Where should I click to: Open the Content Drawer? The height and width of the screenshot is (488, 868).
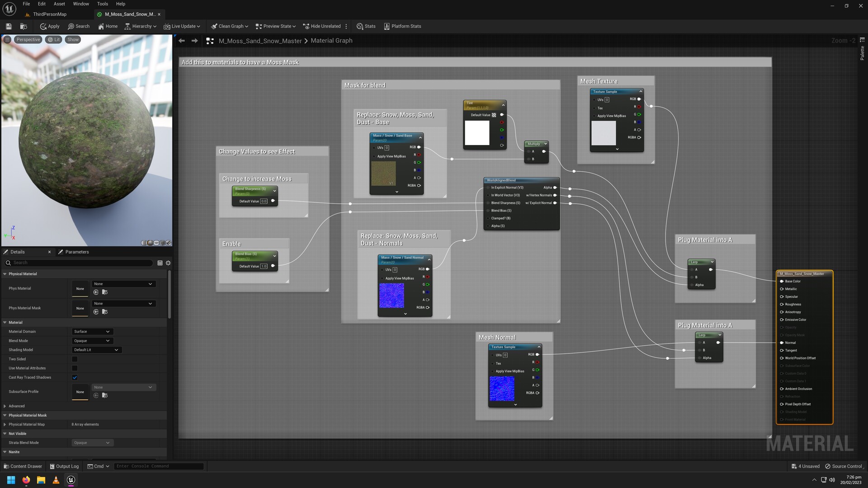pyautogui.click(x=23, y=466)
